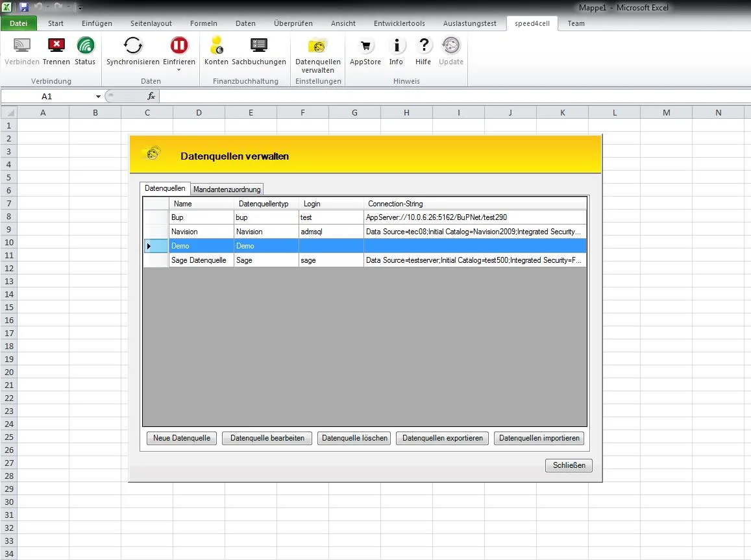
Task: Sort by the Name column header
Action: point(201,204)
